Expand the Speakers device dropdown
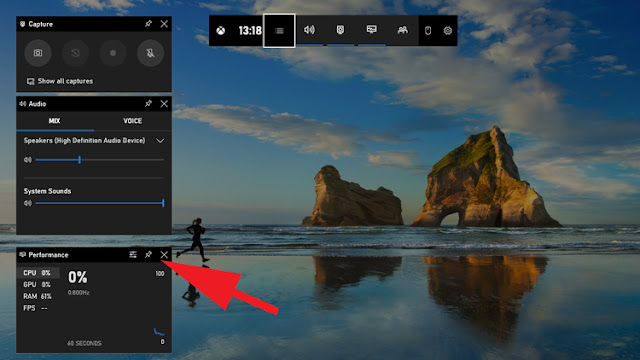 (x=160, y=140)
